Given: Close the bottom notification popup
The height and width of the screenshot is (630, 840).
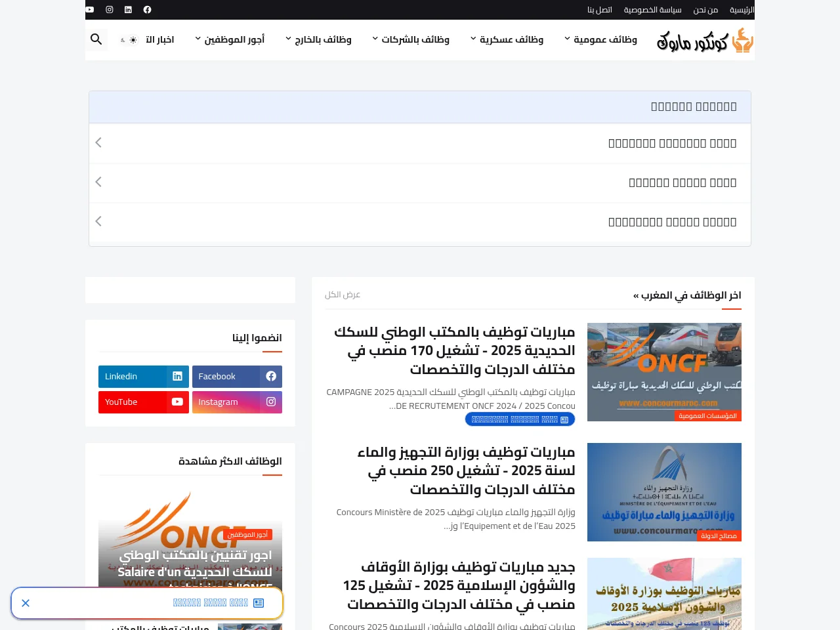Looking at the screenshot, I should [x=26, y=603].
